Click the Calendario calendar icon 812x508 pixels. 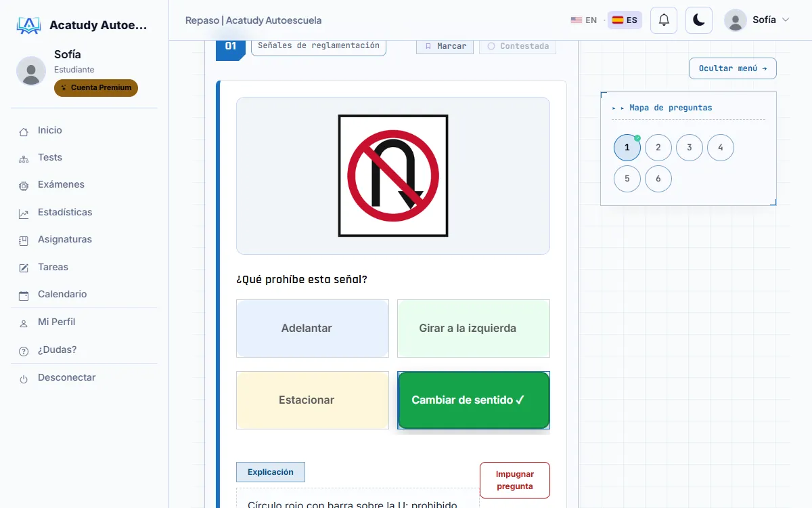[24, 295]
